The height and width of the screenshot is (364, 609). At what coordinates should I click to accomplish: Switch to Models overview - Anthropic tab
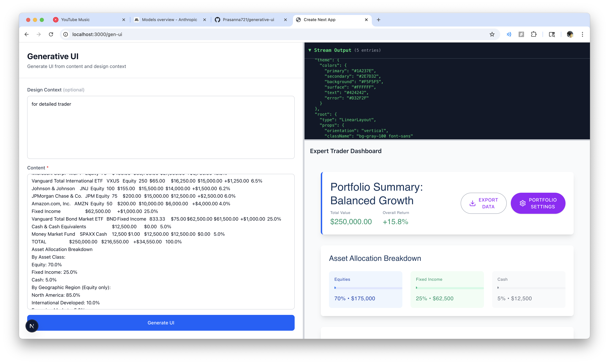pos(169,20)
